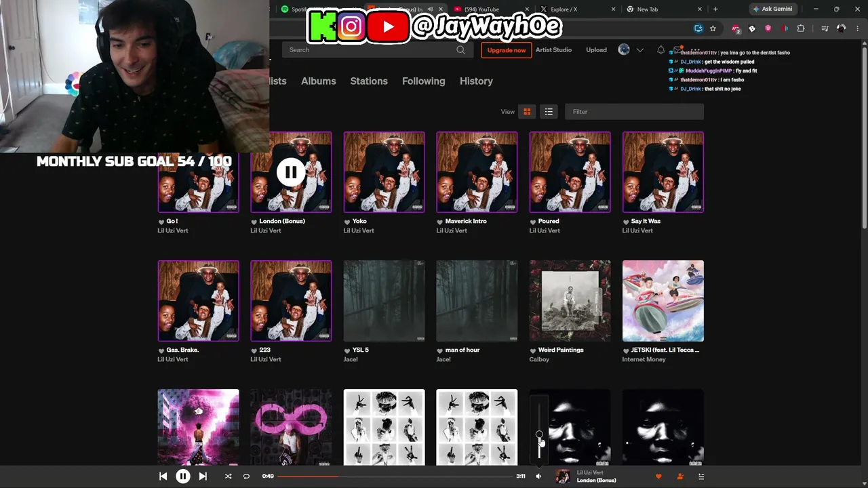Open the man of hour track cover
Screen dimensions: 868x488
click(477, 301)
